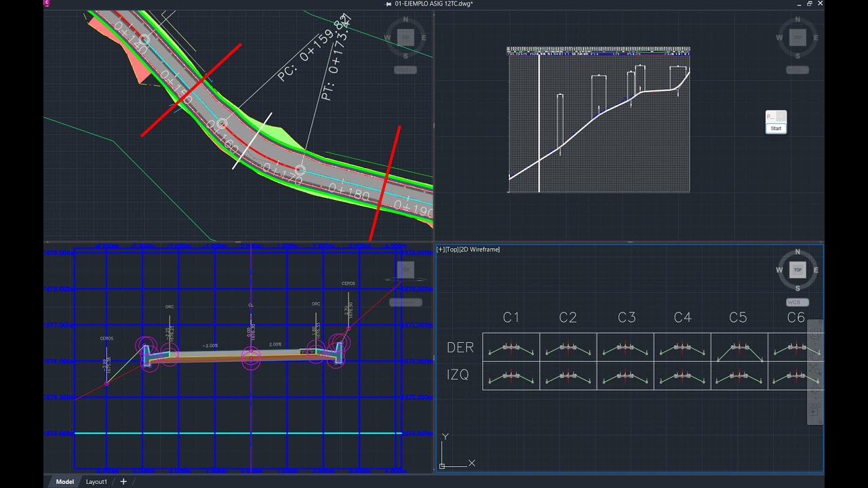The image size is (868, 488).
Task: Select the C5 DER cross-section cell
Action: (x=739, y=347)
